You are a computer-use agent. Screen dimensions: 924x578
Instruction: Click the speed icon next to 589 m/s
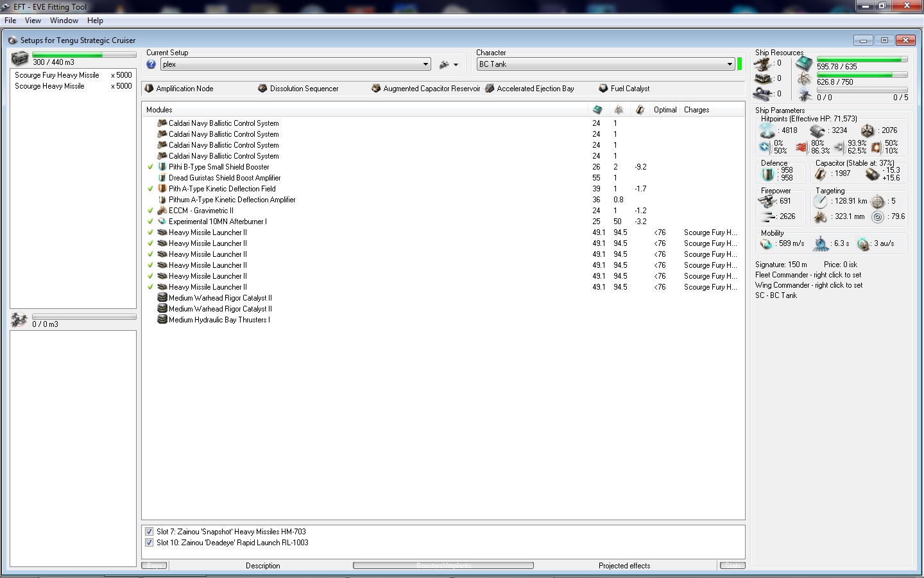tap(767, 244)
